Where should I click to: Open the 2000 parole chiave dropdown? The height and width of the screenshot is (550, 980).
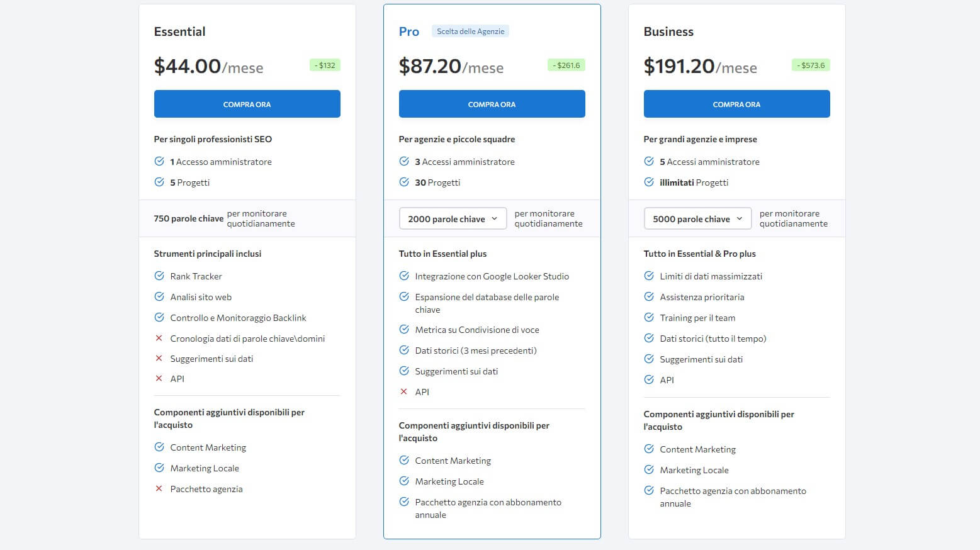[x=453, y=218]
